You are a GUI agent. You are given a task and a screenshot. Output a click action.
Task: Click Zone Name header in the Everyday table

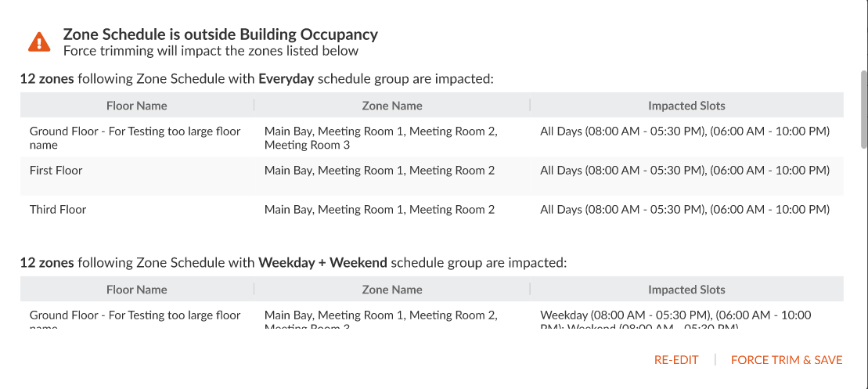click(392, 105)
